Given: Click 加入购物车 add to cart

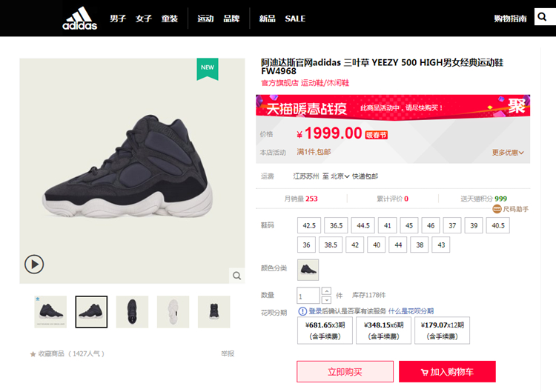Looking at the screenshot, I should point(447,371).
